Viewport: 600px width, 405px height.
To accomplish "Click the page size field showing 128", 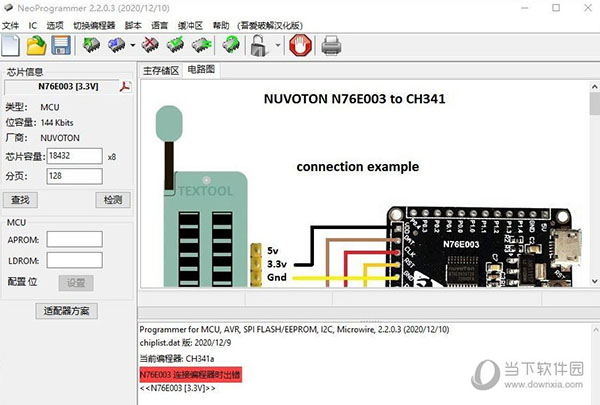I will coord(75,176).
